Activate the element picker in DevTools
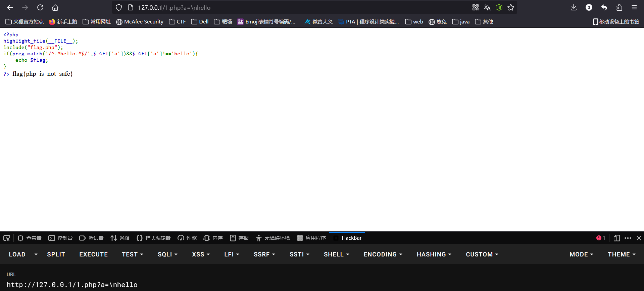 (7, 238)
